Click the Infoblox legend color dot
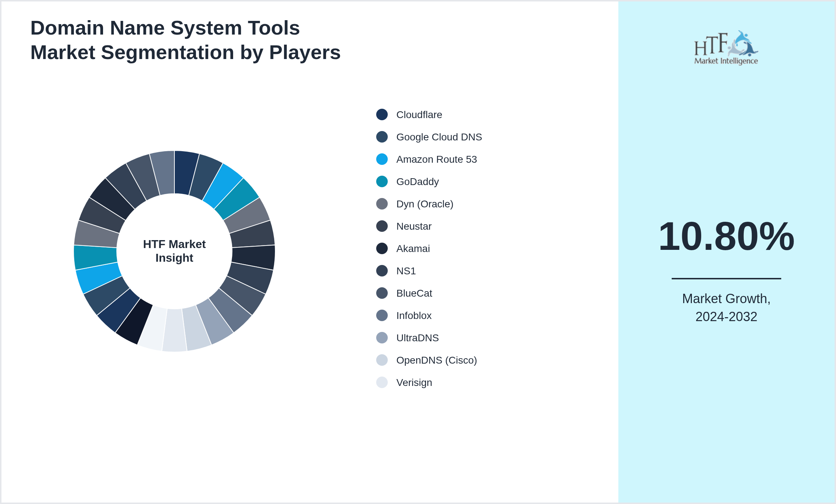 pos(382,315)
